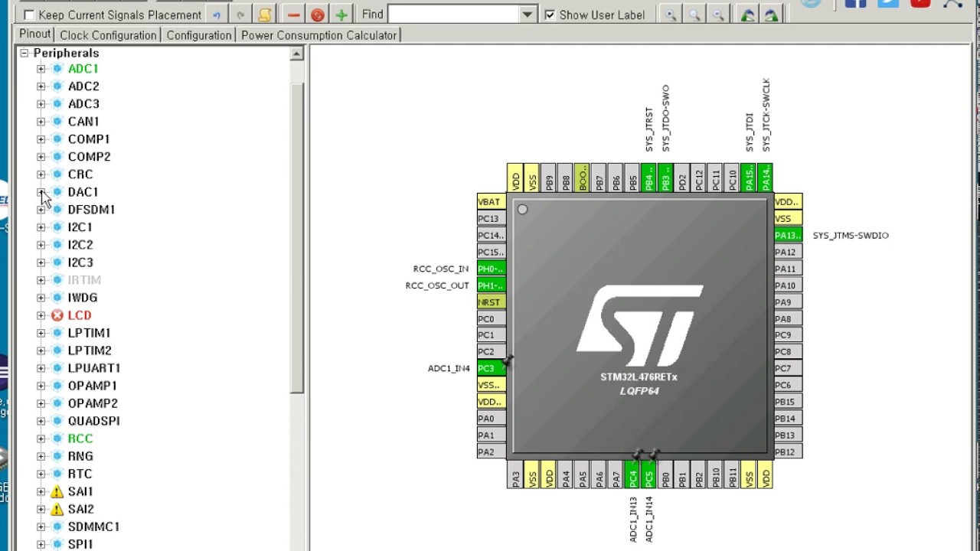Click the gear icon beside RCC
This screenshot has width=980, height=551.
pyautogui.click(x=57, y=439)
